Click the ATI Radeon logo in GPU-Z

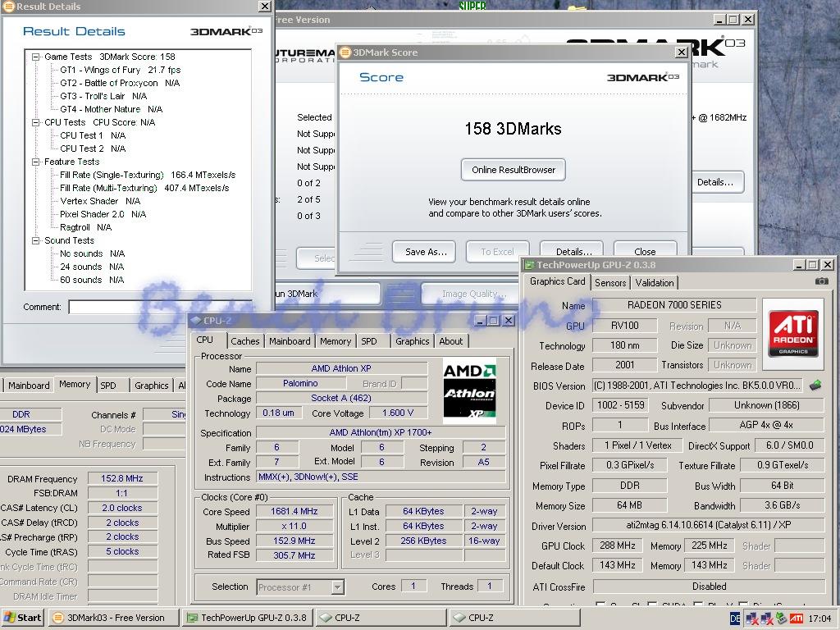793,334
